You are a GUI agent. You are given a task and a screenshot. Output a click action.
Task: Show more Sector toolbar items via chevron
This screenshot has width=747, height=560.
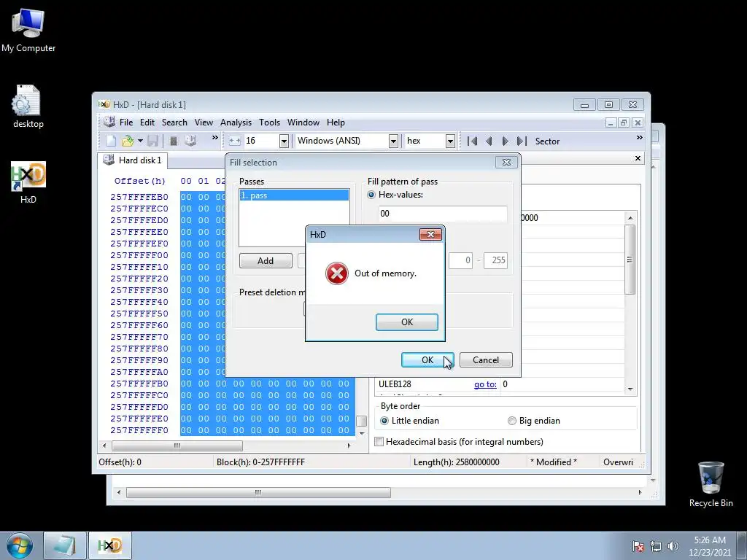[639, 138]
